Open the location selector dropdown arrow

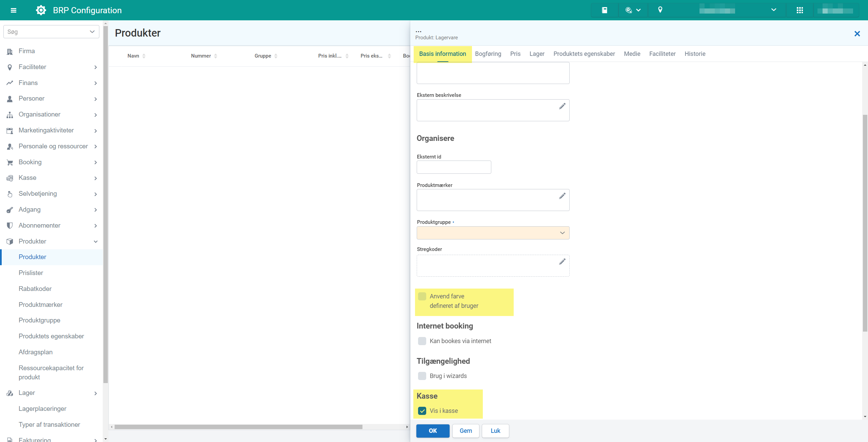(x=774, y=10)
